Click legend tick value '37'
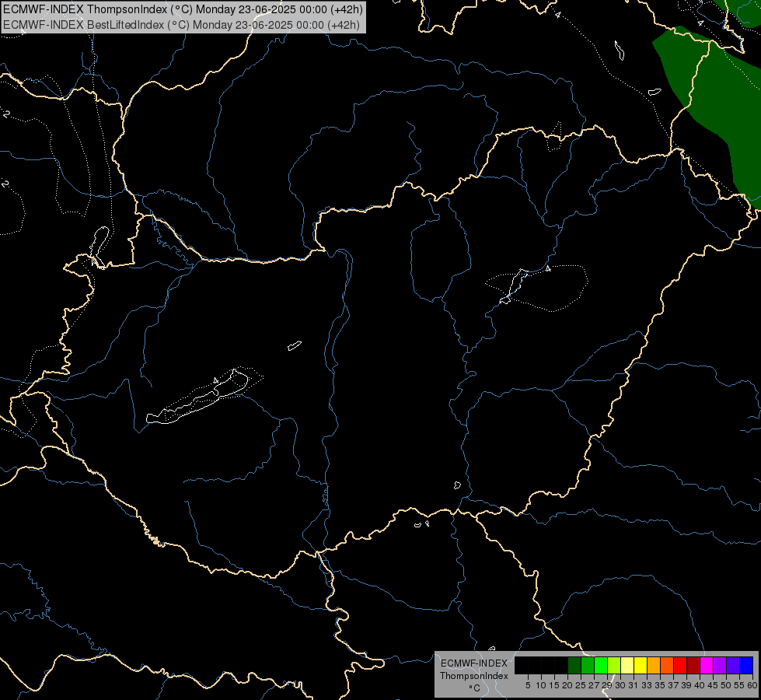The height and width of the screenshot is (700, 761). point(673,685)
